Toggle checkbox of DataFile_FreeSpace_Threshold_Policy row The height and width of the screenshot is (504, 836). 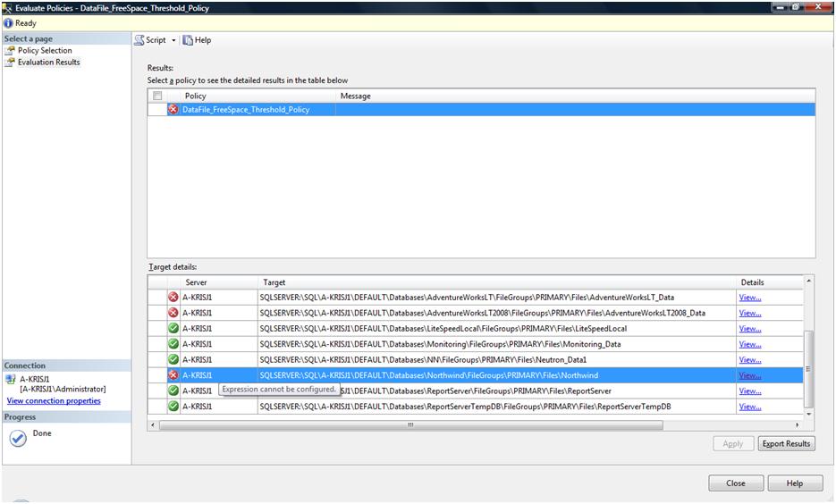point(157,109)
